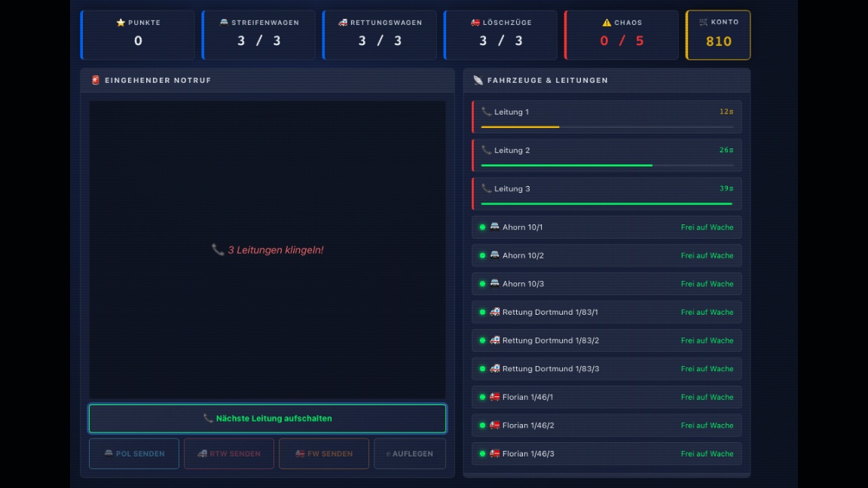Click the fire truck icon of Florian 1/46/3
The width and height of the screenshot is (868, 488).
(494, 453)
